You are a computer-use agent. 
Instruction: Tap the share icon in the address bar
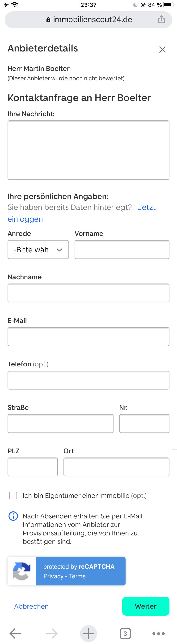coord(161,20)
